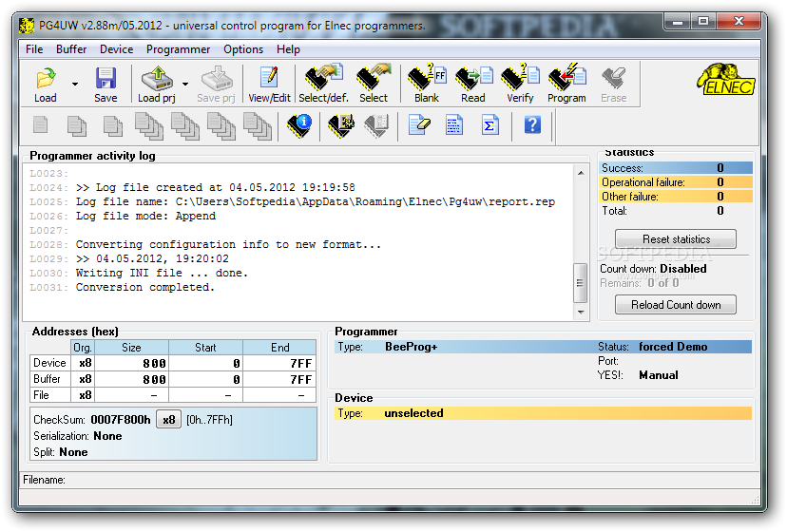Click YES! mode Manual text
The width and height of the screenshot is (787, 532).
(658, 375)
